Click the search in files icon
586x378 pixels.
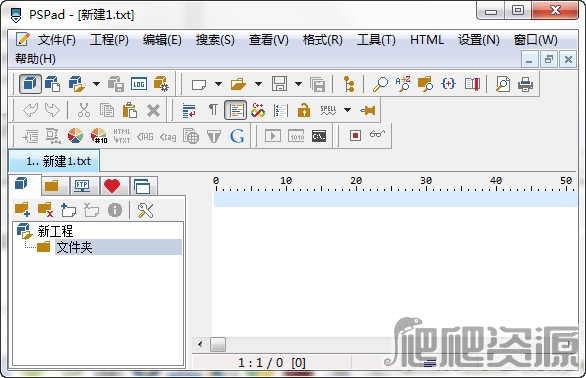(x=425, y=84)
